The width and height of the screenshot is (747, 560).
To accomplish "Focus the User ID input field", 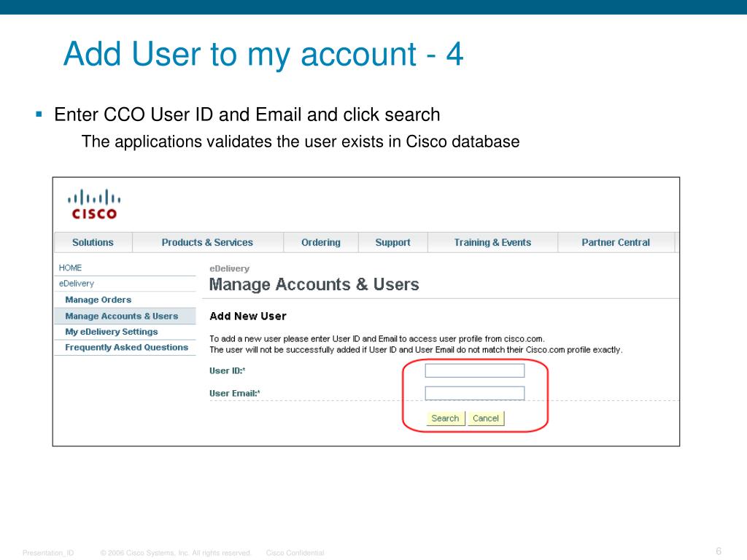I will tap(474, 370).
